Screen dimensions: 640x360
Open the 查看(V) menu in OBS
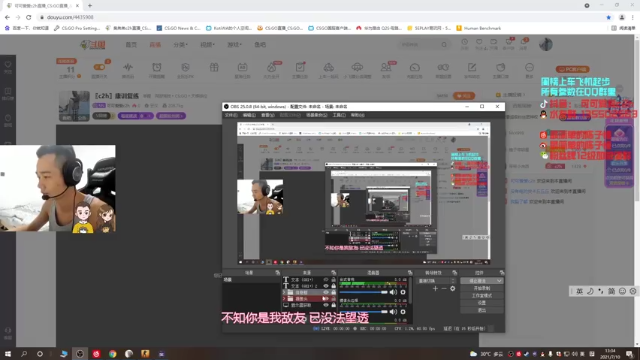(268, 115)
